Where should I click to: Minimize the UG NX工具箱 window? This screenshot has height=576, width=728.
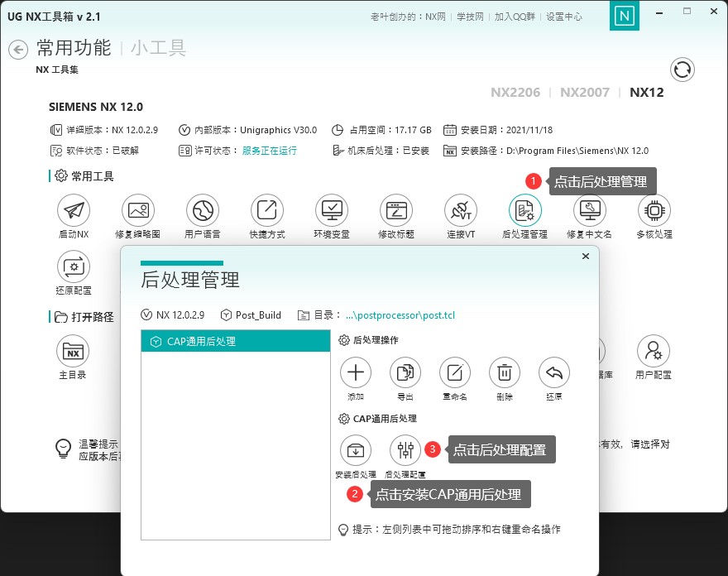[x=659, y=13]
